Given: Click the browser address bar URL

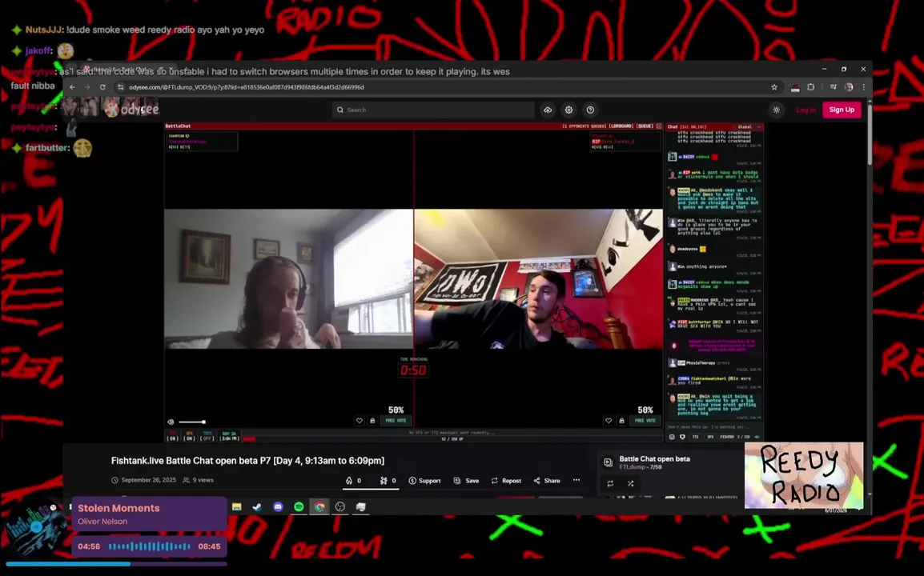Looking at the screenshot, I should click(x=247, y=87).
